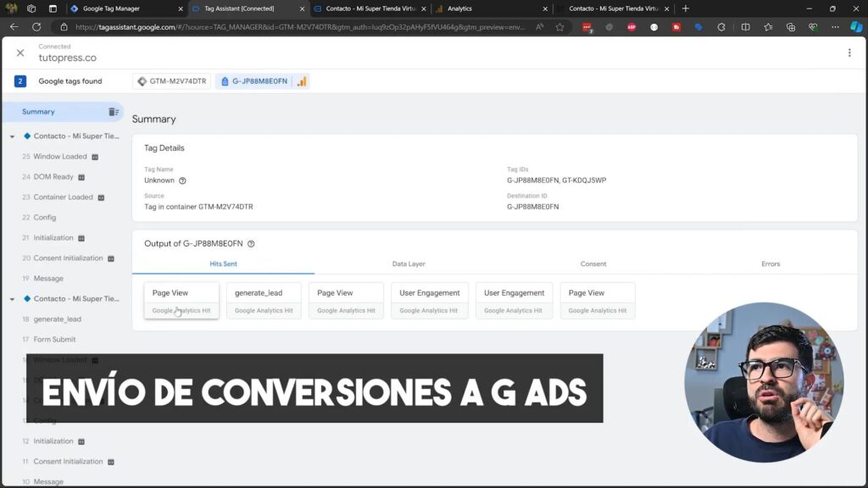This screenshot has height=488, width=868.
Task: Select event 24 DOM Ready
Action: (53, 177)
